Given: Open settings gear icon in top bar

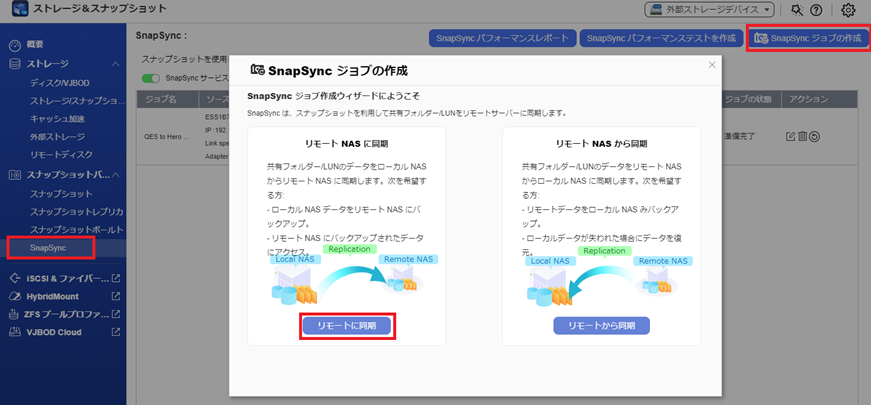Looking at the screenshot, I should click(x=848, y=10).
